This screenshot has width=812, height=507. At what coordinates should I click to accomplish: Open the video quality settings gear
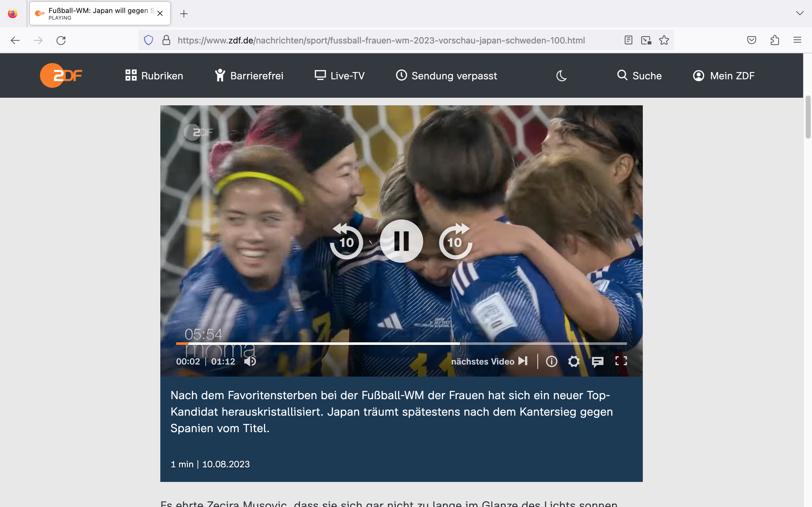tap(574, 361)
